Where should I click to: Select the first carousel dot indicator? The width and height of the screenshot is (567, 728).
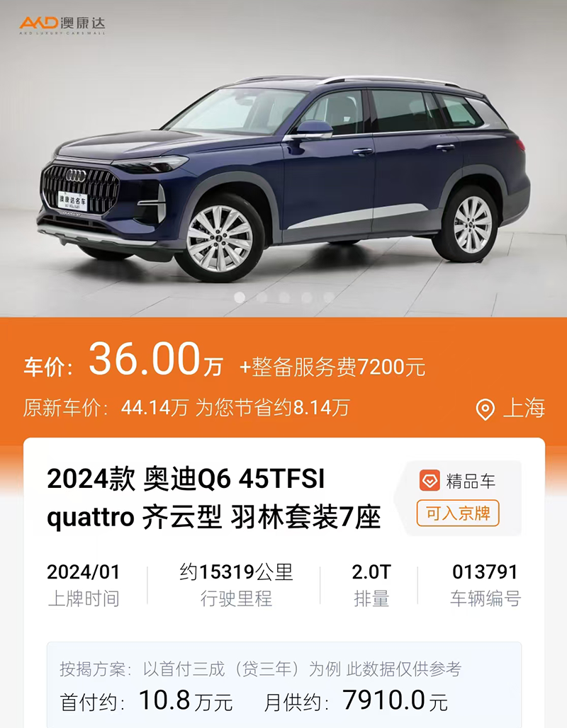tap(240, 297)
